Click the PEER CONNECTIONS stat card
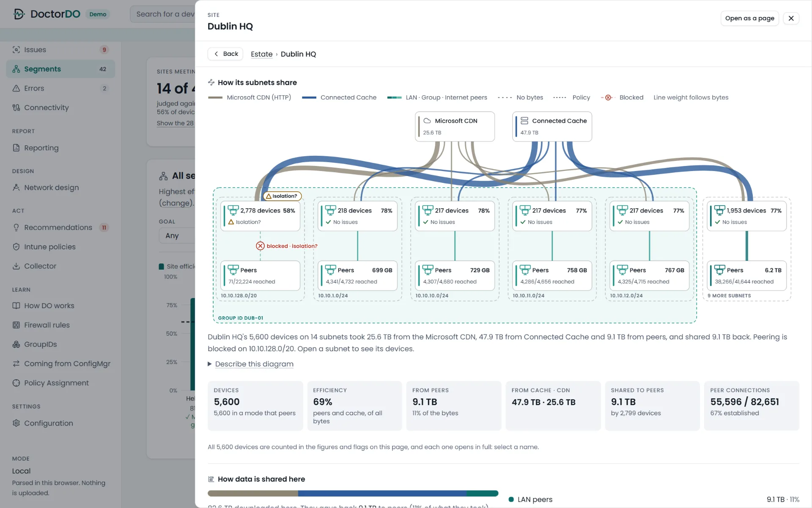The image size is (812, 508). pos(752,406)
